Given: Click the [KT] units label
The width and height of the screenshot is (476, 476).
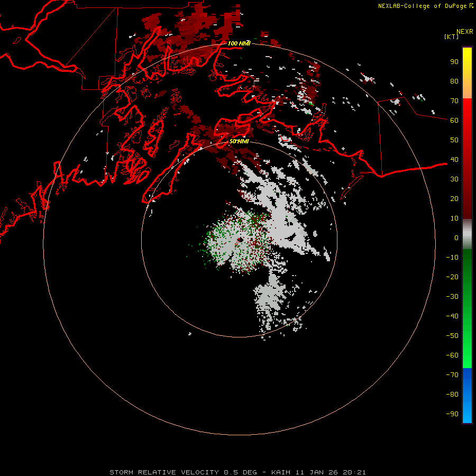Looking at the screenshot, I should point(451,36).
